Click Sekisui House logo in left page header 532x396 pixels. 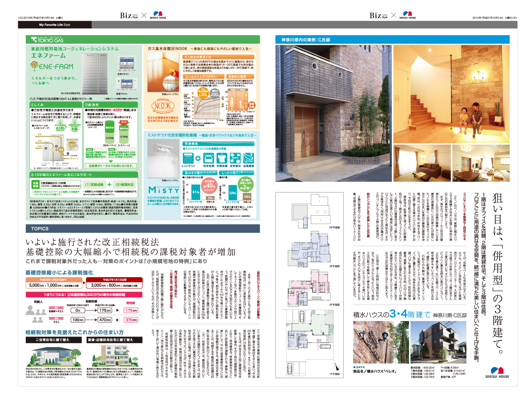point(158,15)
